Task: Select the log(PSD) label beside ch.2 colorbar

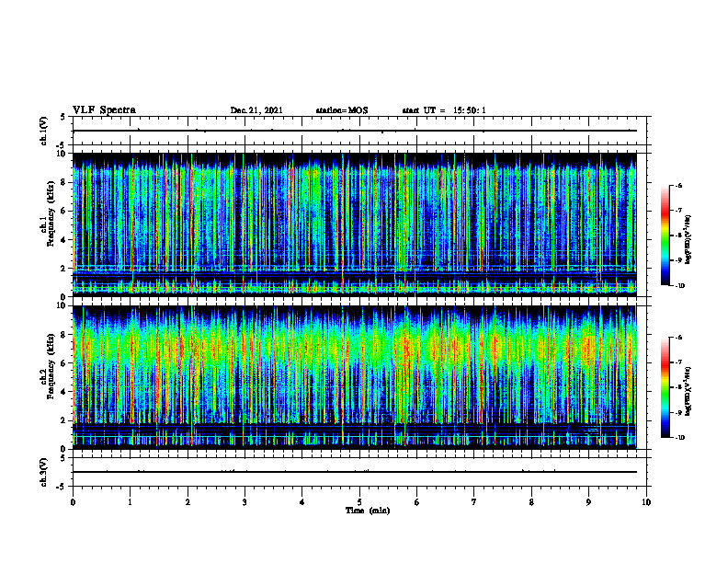Action: tap(688, 391)
